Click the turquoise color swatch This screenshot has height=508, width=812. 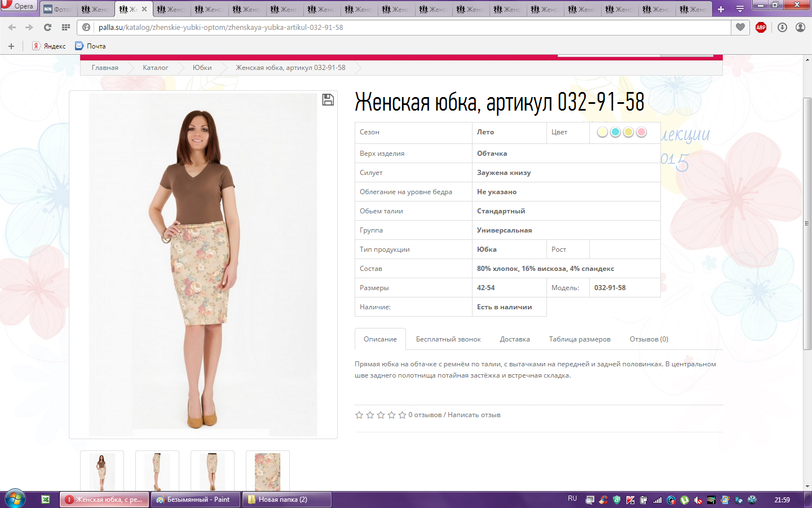615,132
